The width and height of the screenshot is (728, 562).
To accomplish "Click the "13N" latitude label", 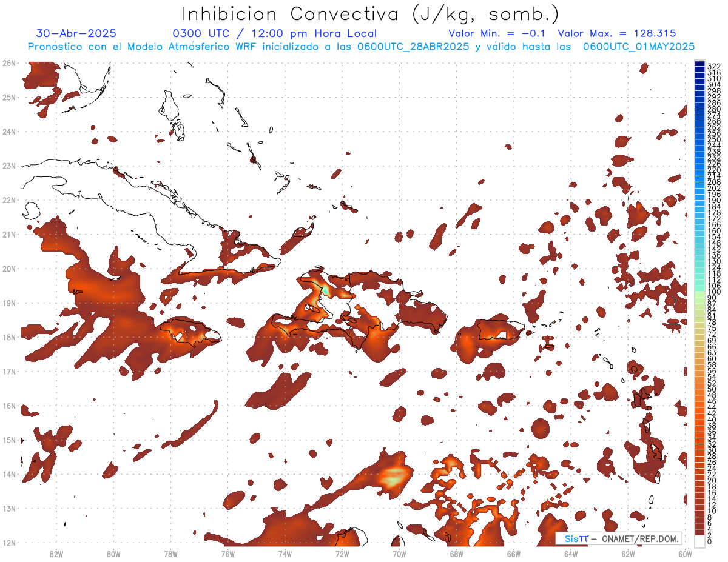I will point(8,508).
